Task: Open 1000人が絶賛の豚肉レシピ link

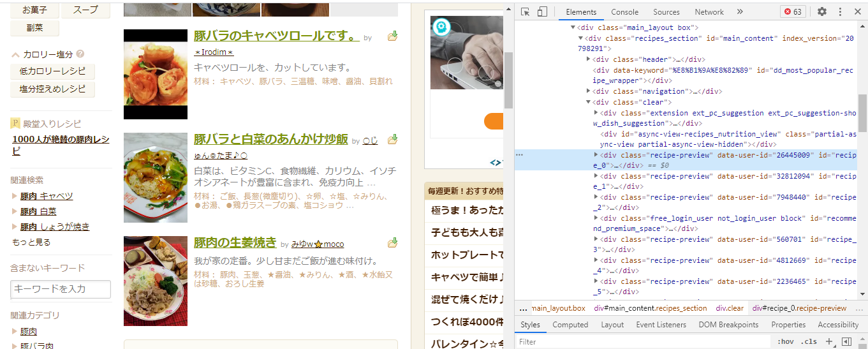Action: (x=61, y=145)
